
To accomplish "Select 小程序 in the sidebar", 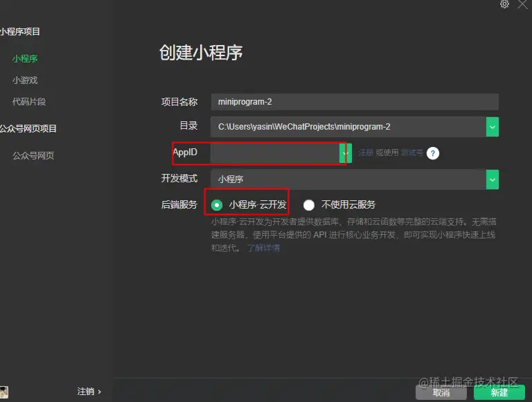I will pyautogui.click(x=25, y=59).
